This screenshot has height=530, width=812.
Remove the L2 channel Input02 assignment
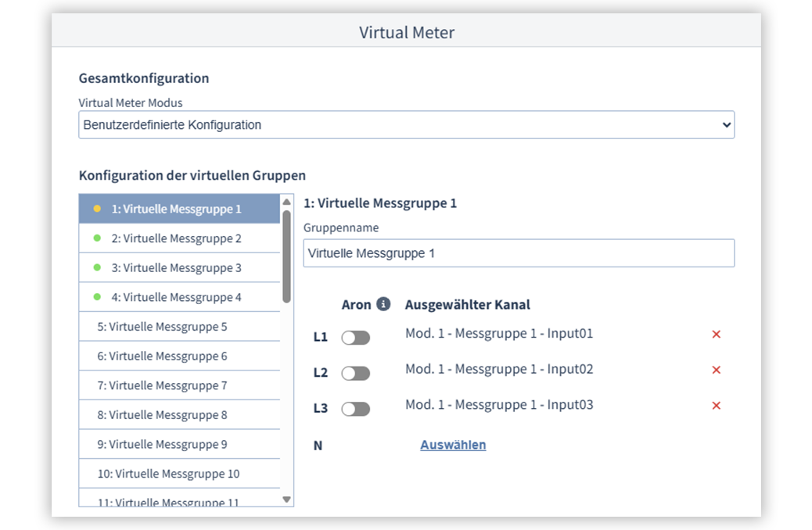[716, 370]
